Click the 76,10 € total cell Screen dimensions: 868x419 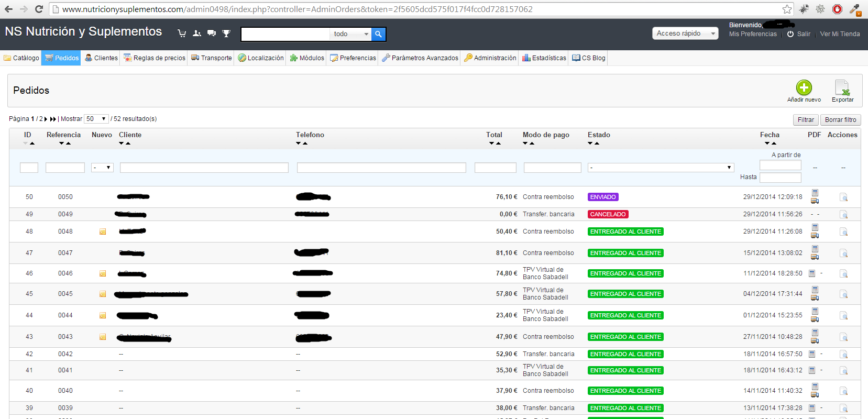pyautogui.click(x=507, y=197)
